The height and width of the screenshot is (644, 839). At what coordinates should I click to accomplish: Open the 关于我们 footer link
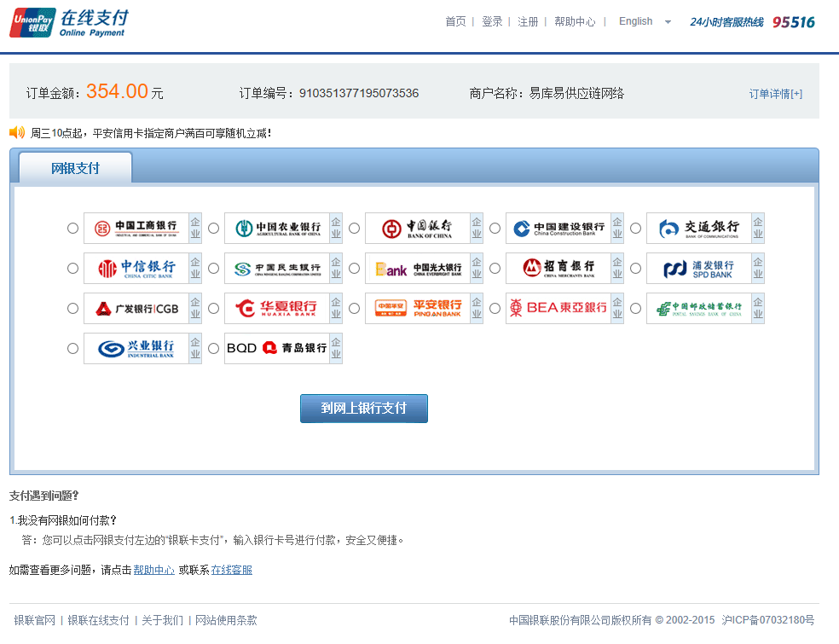162,620
